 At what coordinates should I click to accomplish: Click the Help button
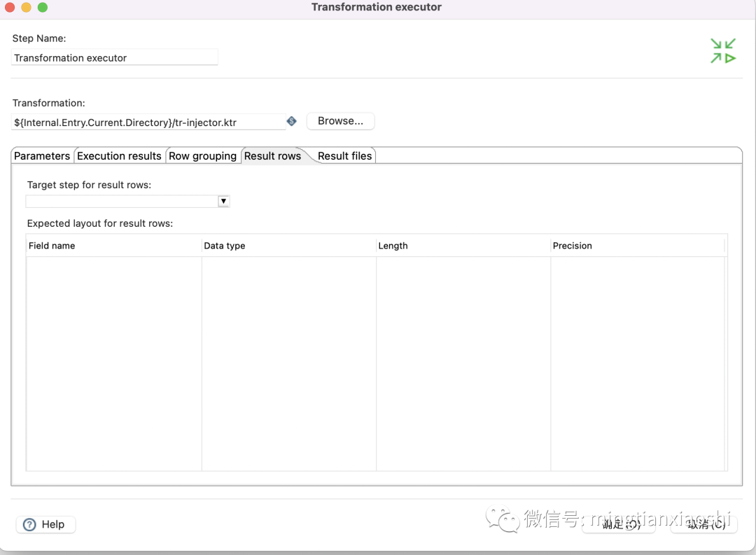coord(45,524)
